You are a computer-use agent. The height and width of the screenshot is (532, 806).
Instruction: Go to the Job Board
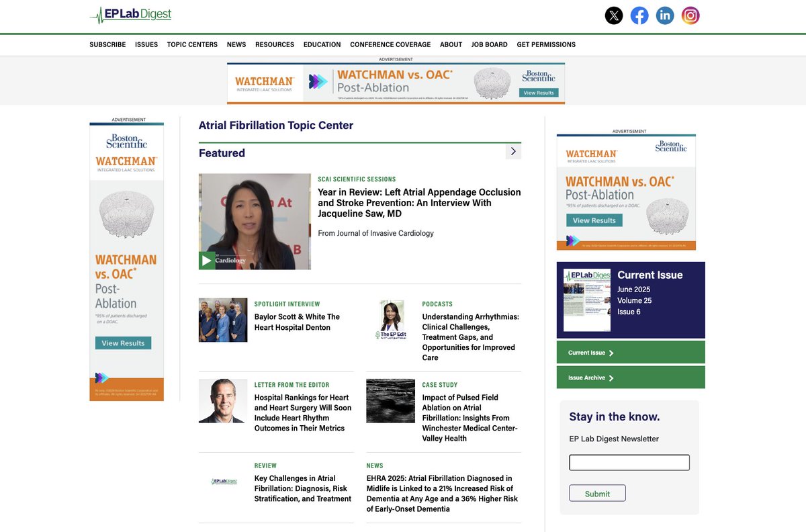(490, 44)
